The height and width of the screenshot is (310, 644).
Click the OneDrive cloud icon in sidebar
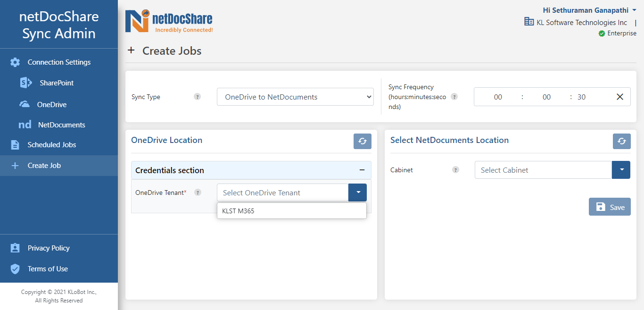(25, 104)
